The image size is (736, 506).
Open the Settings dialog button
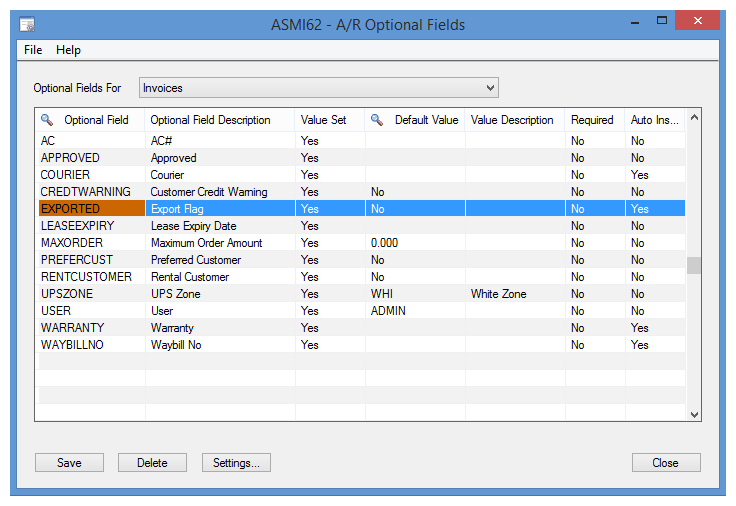(236, 463)
